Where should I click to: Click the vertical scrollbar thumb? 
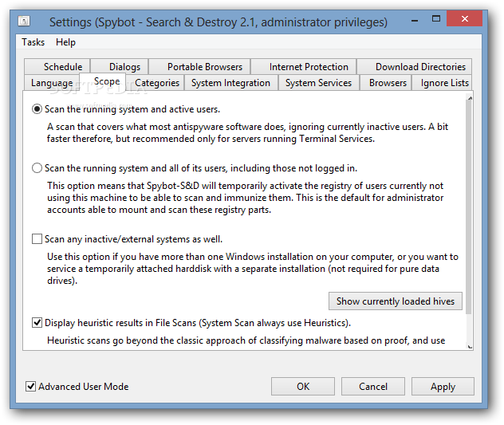[x=469, y=207]
